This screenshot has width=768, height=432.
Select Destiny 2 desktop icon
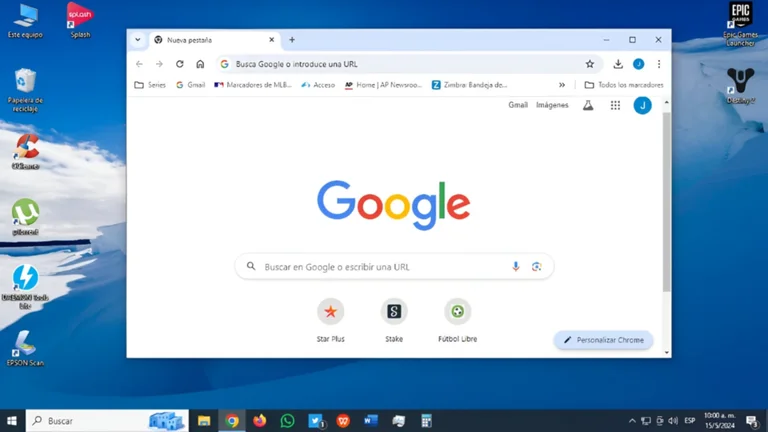coord(740,86)
